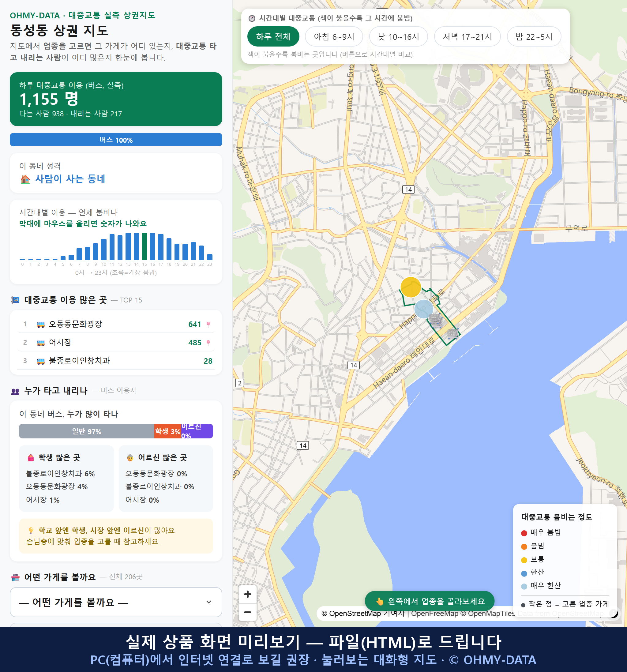The width and height of the screenshot is (627, 672).
Task: Click the hour 13 bar in hourly chart
Action: [128, 246]
